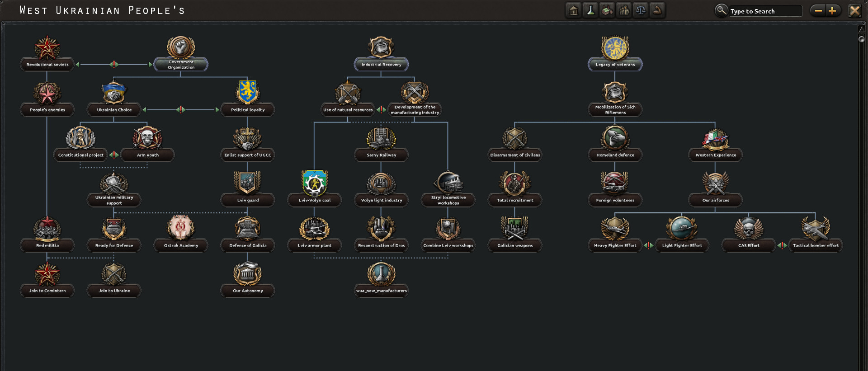868x371 pixels.
Task: Toggle the industry filter factory icon
Action: pyautogui.click(x=607, y=10)
